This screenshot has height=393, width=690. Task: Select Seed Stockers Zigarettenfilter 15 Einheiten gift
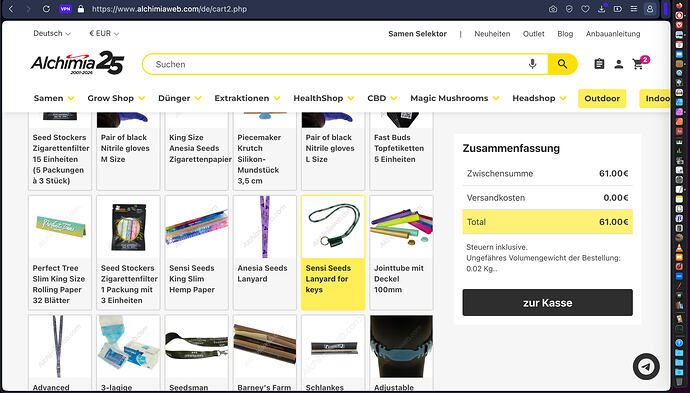point(60,151)
